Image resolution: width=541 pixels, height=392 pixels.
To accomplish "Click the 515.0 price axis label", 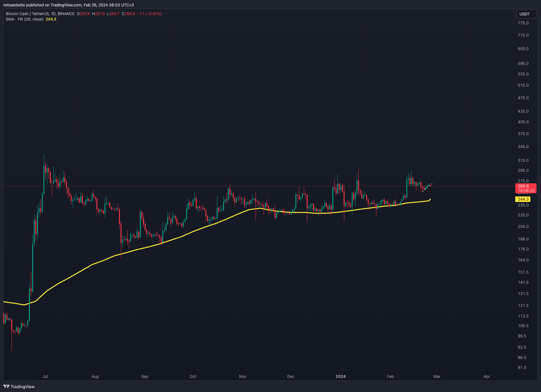I will (523, 85).
